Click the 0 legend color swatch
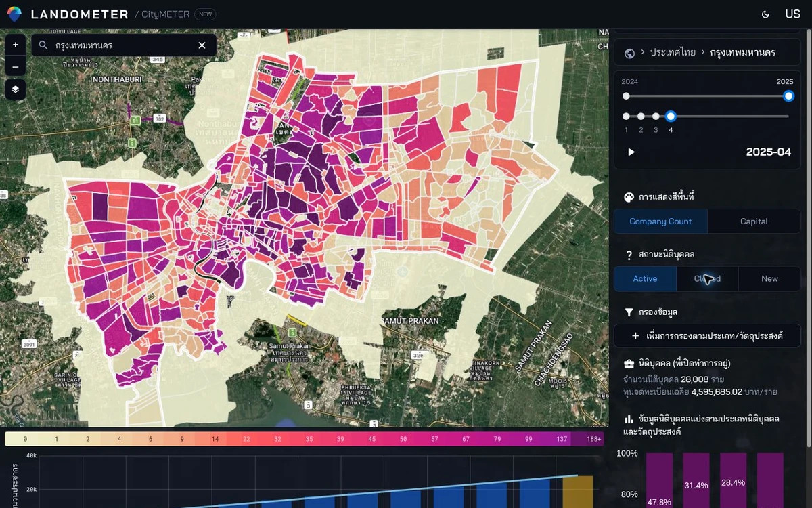812x508 pixels. [25, 439]
